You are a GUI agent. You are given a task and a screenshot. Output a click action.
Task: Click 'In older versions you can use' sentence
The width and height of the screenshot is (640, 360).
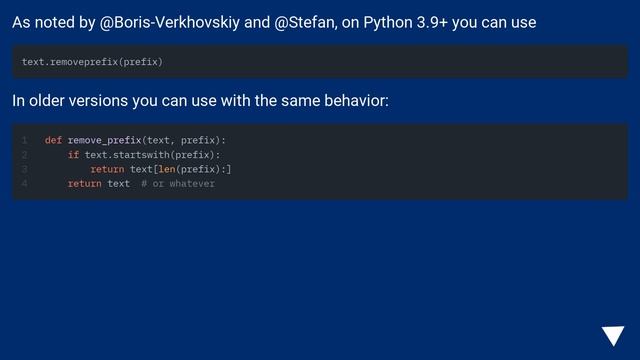(x=200, y=100)
